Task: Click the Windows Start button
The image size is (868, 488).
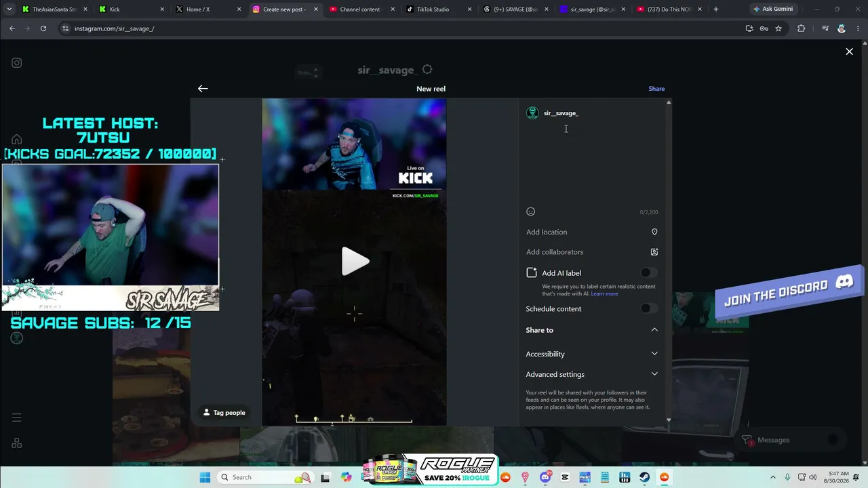Action: 205,477
